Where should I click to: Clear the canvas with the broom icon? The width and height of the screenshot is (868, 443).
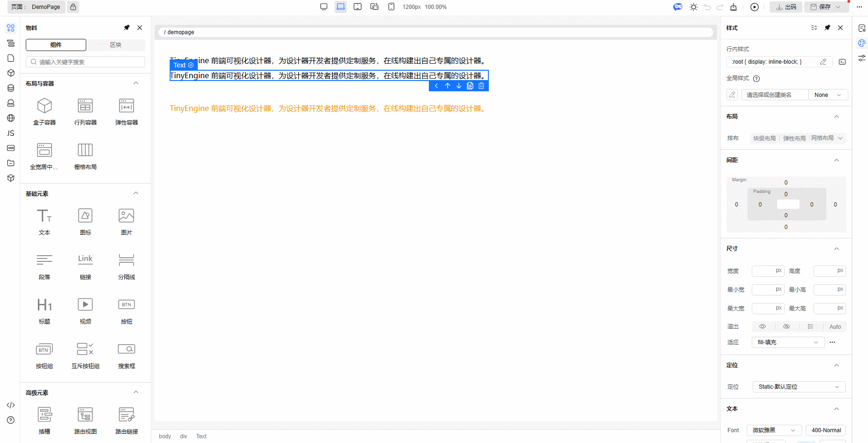pyautogui.click(x=733, y=7)
